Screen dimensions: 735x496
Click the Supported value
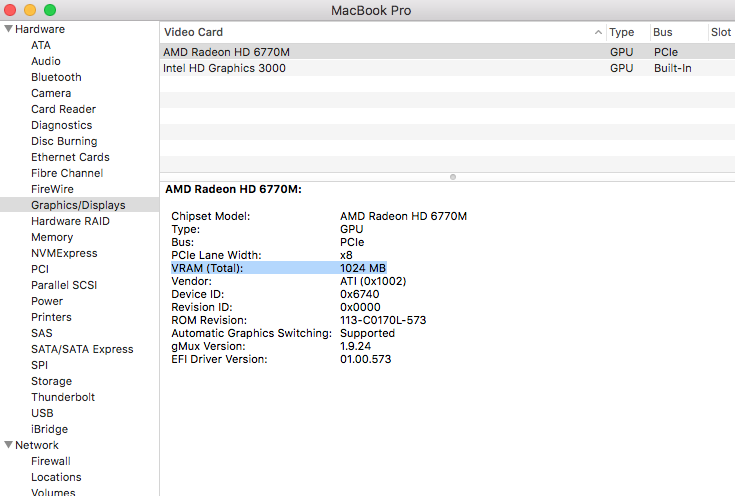coord(368,333)
